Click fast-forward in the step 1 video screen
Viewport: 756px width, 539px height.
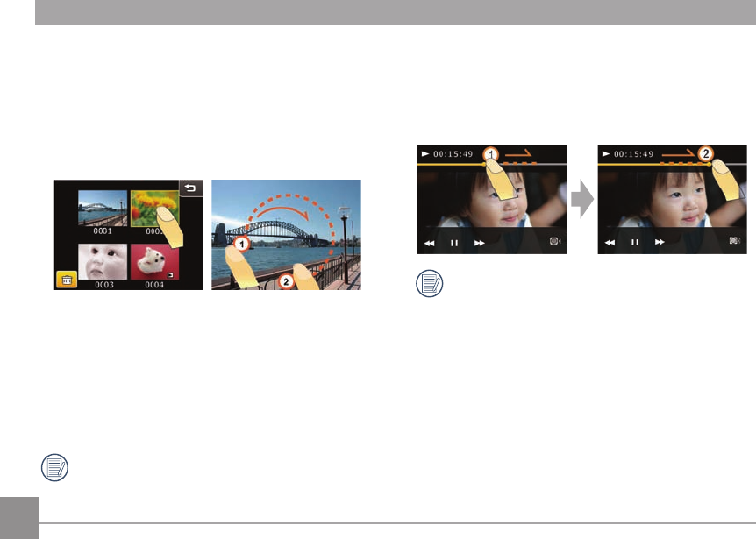[x=479, y=244]
